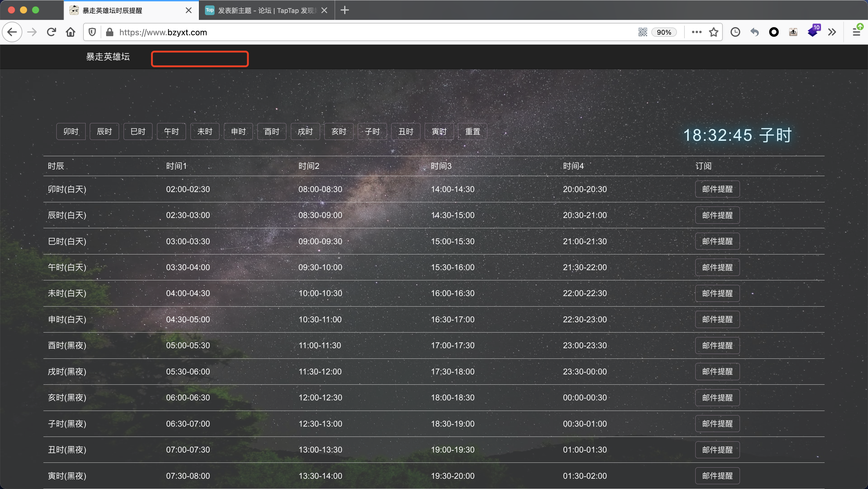Open the Firefox hamburger menu
868x489 pixels.
(x=856, y=32)
